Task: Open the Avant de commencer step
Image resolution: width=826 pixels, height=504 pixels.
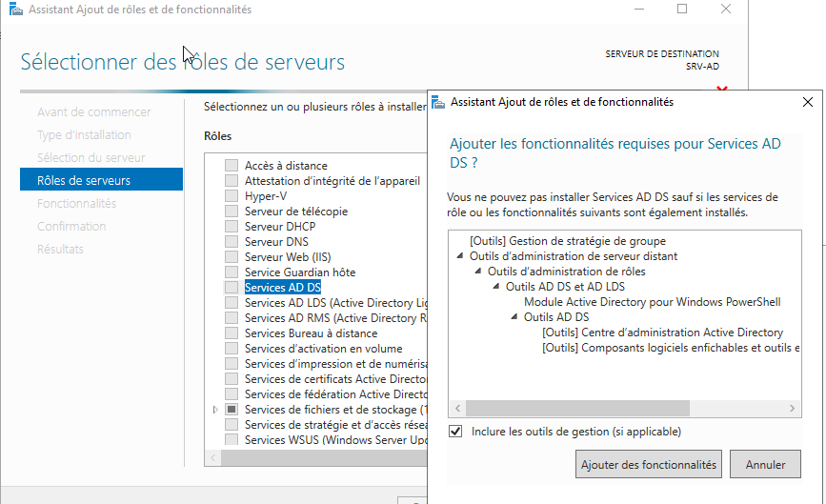Action: [x=93, y=112]
